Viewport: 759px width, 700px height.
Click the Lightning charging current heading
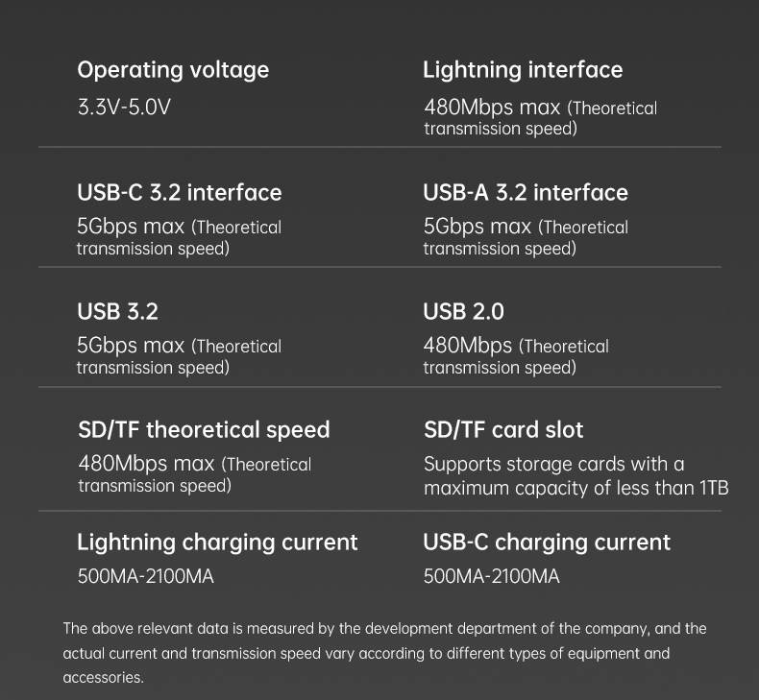[x=217, y=542]
